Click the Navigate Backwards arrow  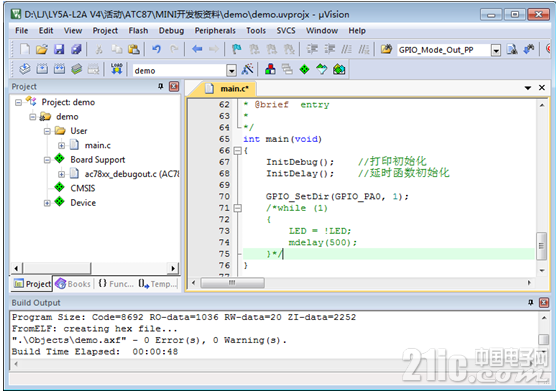[197, 49]
